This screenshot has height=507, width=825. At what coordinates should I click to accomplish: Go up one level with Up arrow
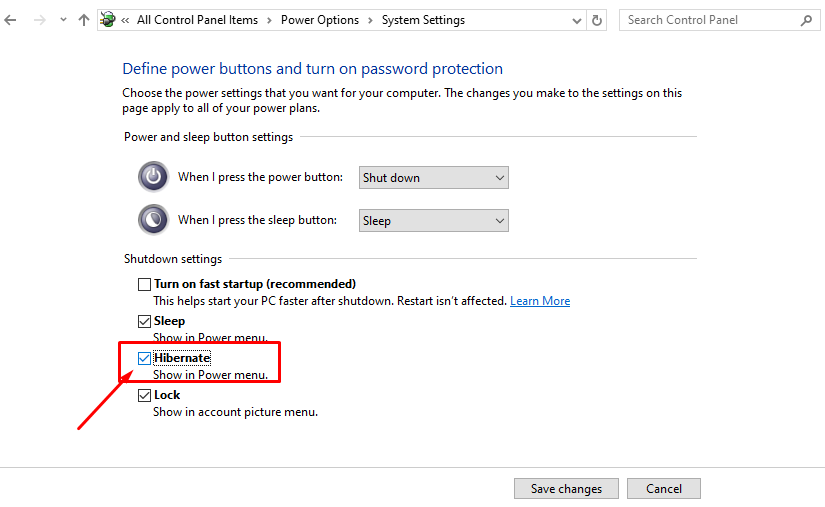[84, 20]
